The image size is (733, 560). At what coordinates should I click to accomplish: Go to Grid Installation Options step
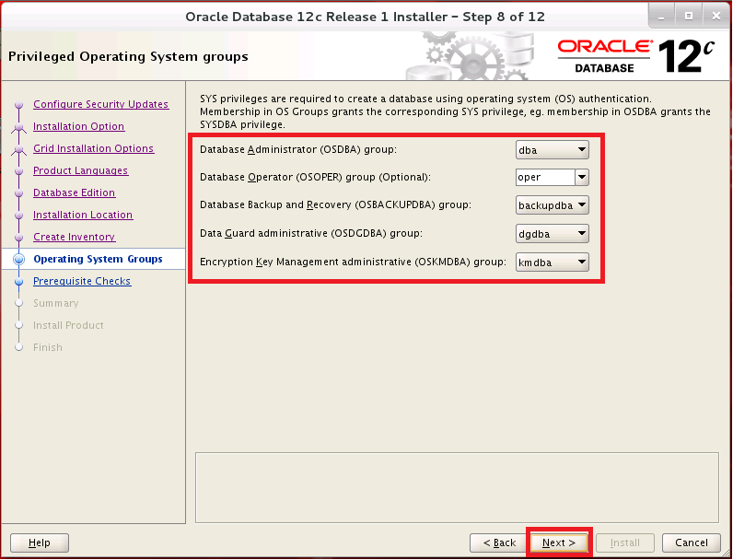click(x=94, y=148)
